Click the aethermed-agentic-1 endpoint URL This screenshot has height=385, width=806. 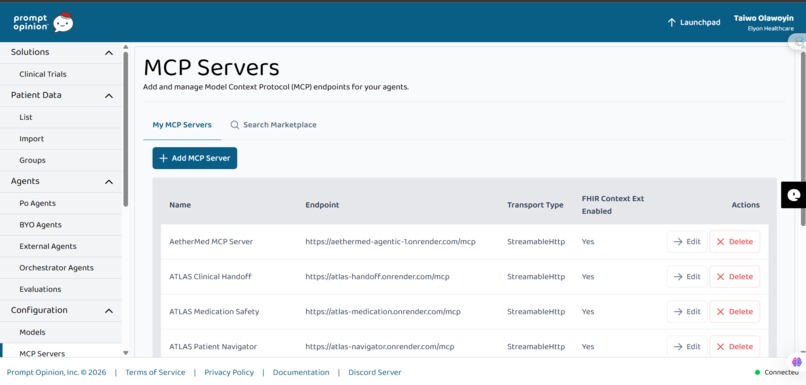pos(390,242)
